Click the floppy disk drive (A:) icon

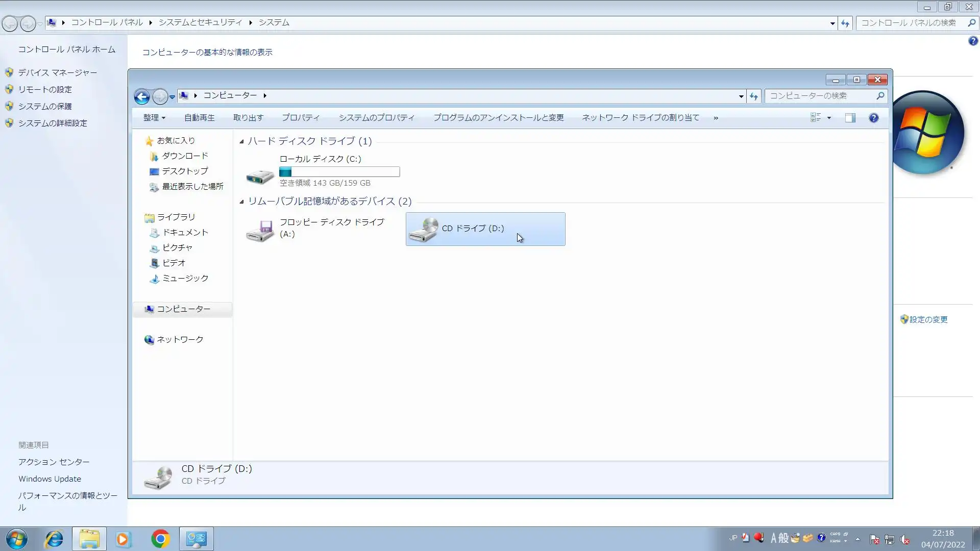pyautogui.click(x=260, y=230)
